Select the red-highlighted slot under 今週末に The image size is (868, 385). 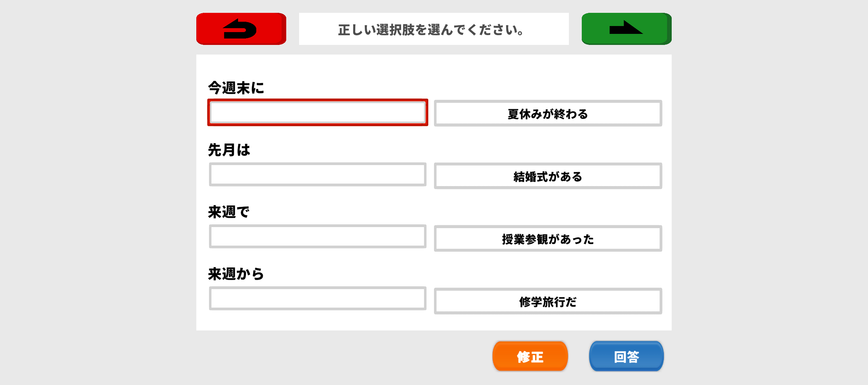[318, 113]
